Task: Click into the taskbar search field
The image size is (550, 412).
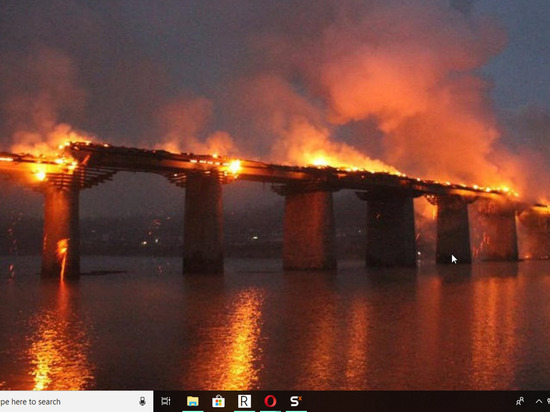Action: coord(76,401)
